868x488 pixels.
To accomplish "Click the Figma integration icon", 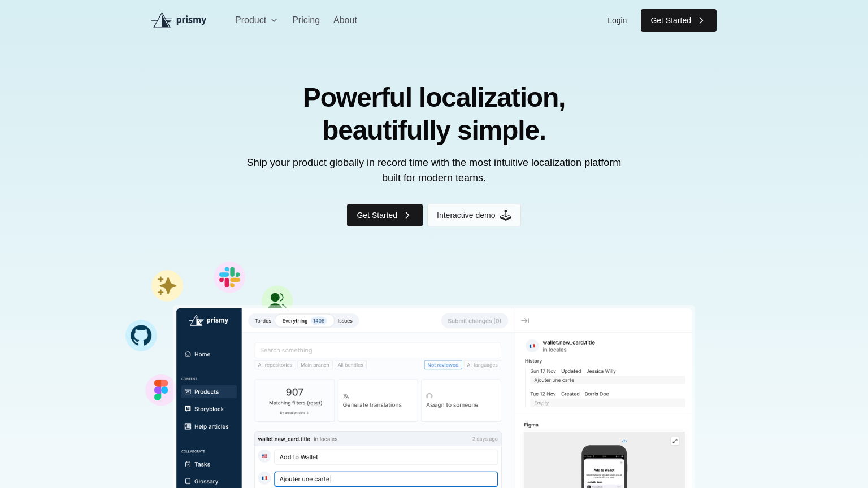I will tap(161, 390).
